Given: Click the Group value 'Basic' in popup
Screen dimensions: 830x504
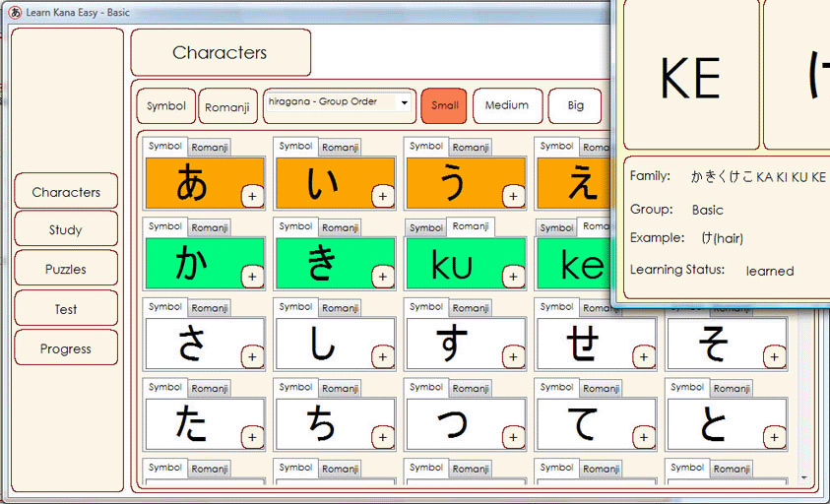Looking at the screenshot, I should (707, 211).
